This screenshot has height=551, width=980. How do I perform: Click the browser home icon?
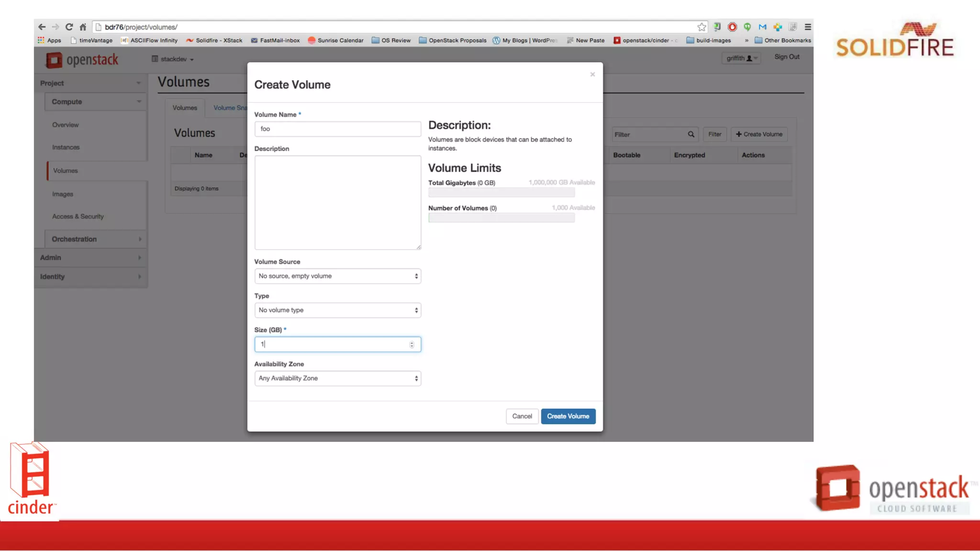pyautogui.click(x=83, y=27)
